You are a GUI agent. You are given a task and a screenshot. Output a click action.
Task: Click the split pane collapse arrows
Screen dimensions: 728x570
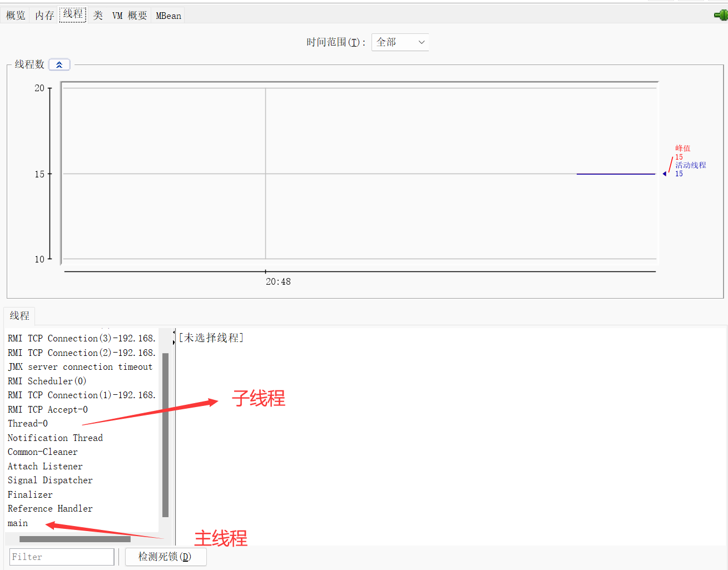(174, 337)
